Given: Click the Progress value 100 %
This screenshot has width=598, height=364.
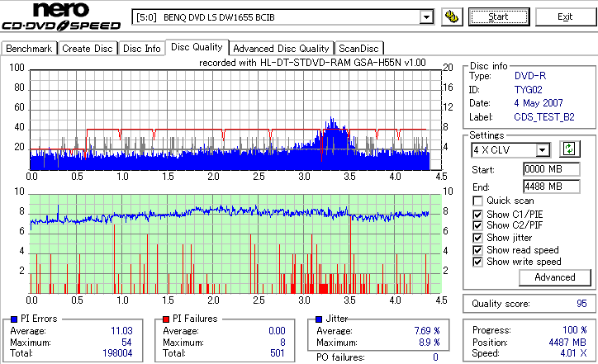Looking at the screenshot, I should pos(575,330).
